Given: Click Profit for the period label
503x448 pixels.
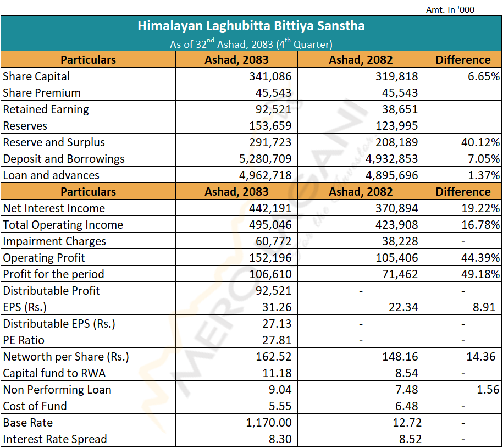Looking at the screenshot, I should (x=53, y=274).
